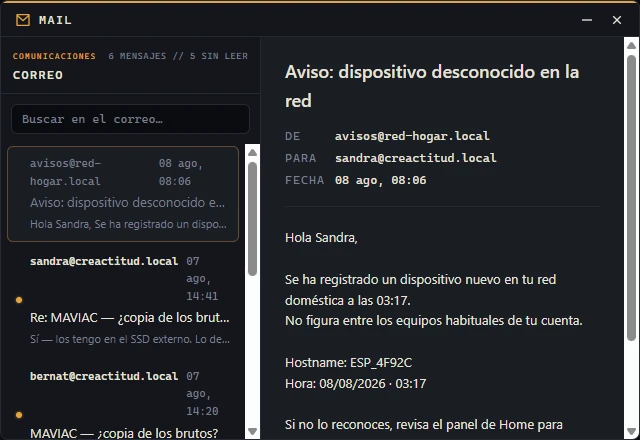Click the '07 ago, 14:41' timestamp
The width and height of the screenshot is (640, 440).
[x=202, y=278]
